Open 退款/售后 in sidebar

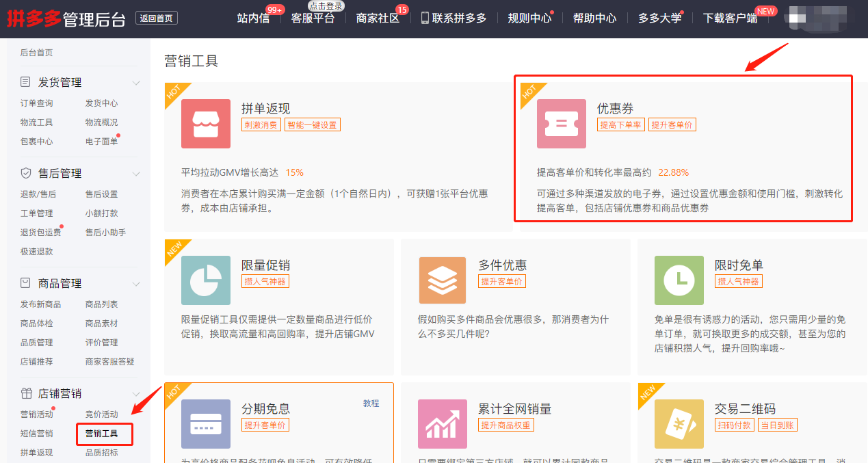coord(38,194)
